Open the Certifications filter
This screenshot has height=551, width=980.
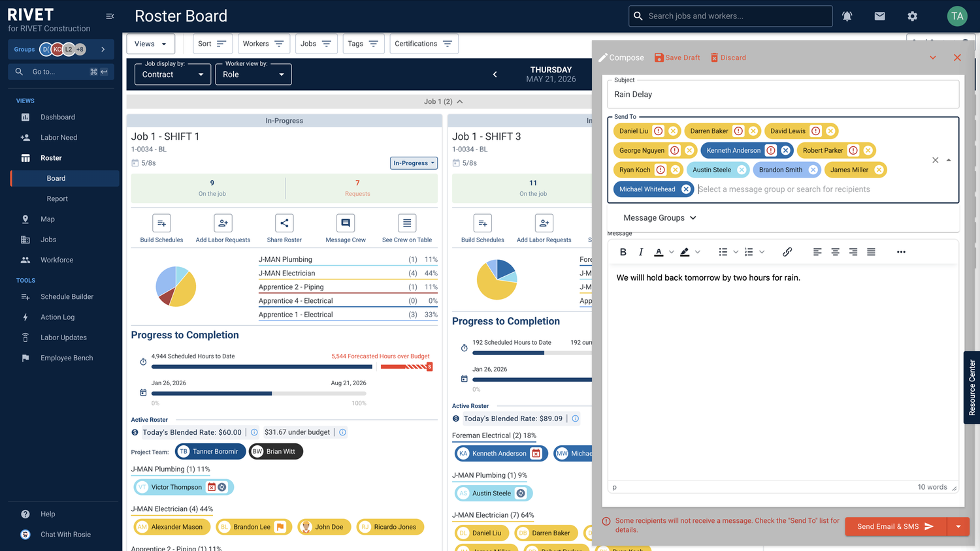click(424, 44)
